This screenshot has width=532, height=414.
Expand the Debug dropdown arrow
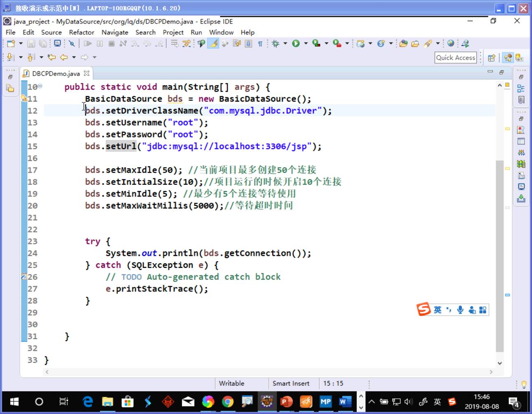[285, 43]
